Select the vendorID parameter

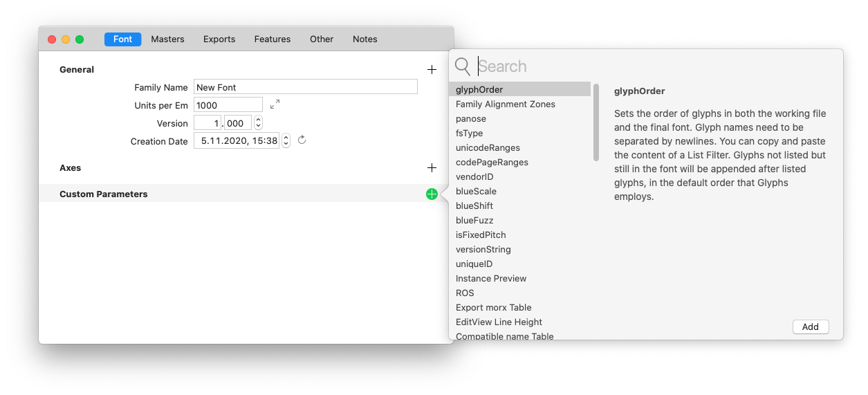[520, 176]
